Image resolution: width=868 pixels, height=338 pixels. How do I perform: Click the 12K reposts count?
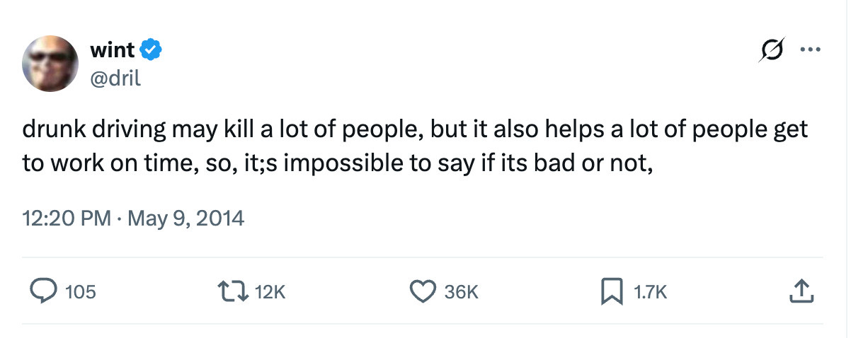click(x=270, y=291)
